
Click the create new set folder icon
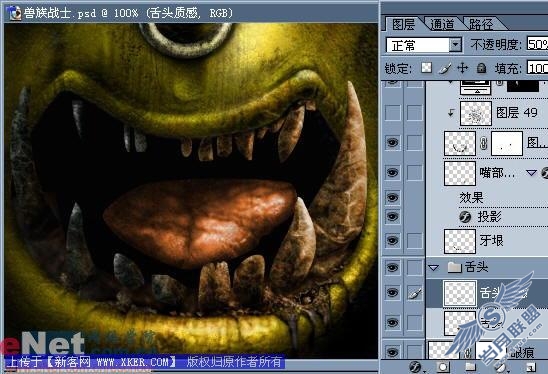click(x=470, y=367)
